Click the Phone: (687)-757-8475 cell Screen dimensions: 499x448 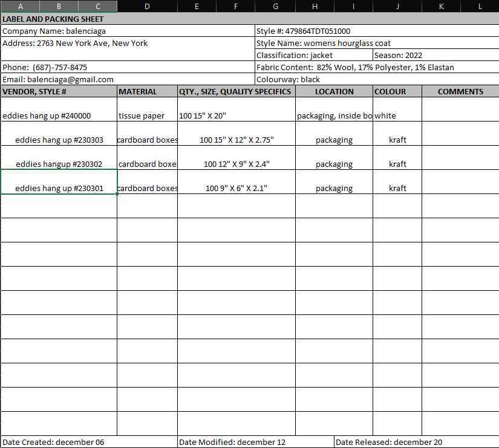128,67
